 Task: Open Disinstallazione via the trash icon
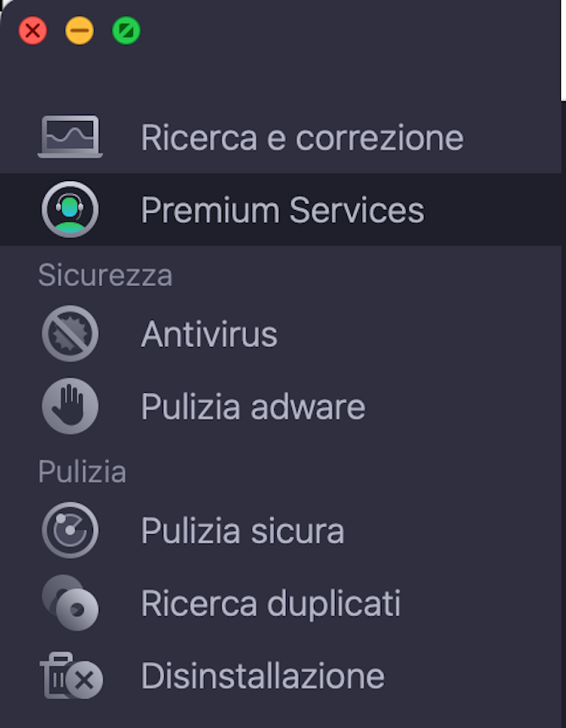(70, 676)
